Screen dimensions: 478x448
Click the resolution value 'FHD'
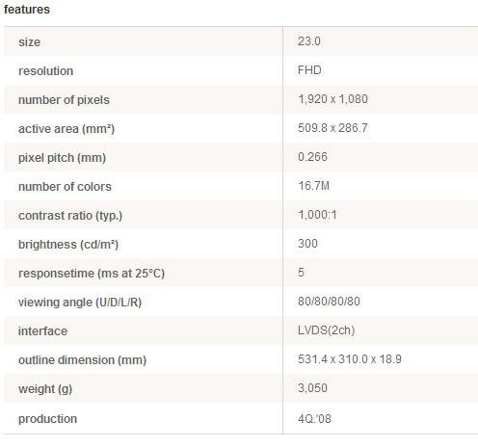click(x=309, y=70)
